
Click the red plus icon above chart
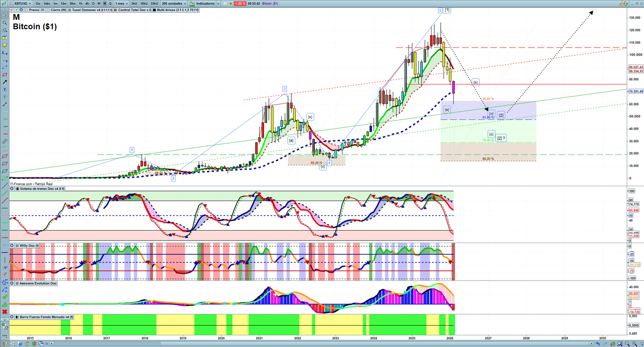pos(12,10)
